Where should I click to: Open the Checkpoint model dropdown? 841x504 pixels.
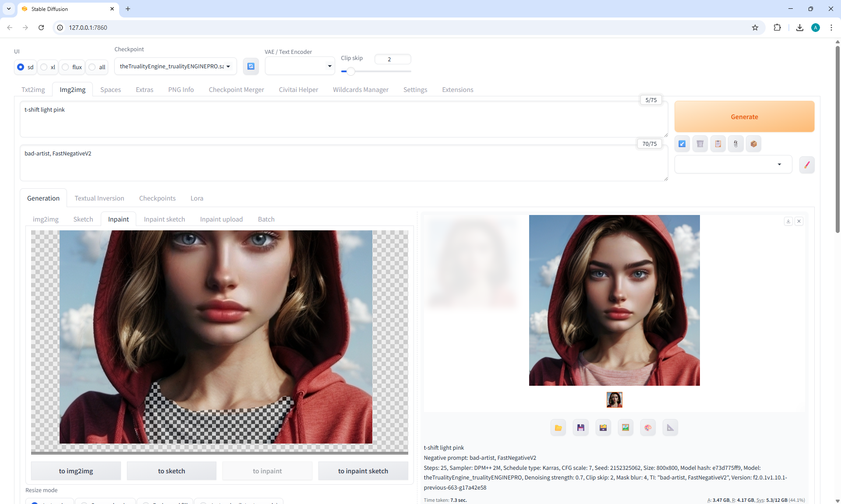[175, 66]
